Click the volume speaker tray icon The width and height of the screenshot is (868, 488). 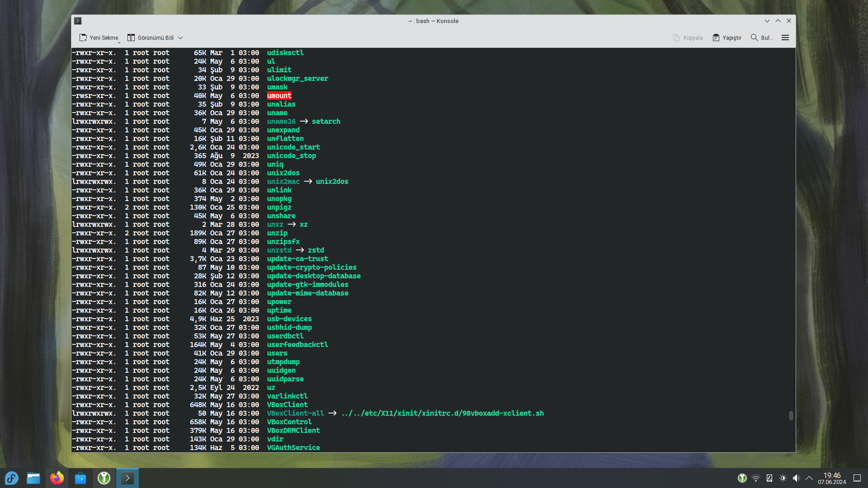[x=796, y=478]
